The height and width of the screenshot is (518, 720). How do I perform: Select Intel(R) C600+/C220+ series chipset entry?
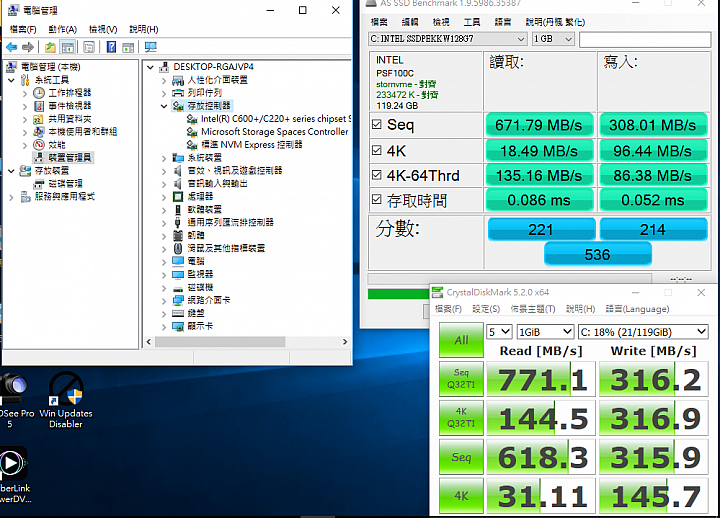coord(276,119)
